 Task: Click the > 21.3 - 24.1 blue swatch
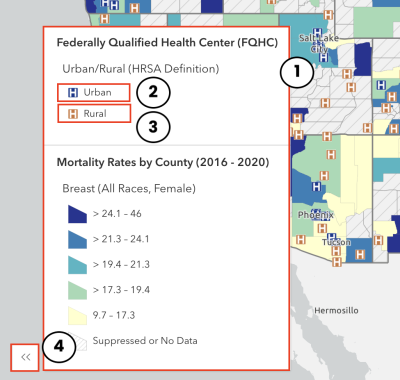pyautogui.click(x=77, y=239)
